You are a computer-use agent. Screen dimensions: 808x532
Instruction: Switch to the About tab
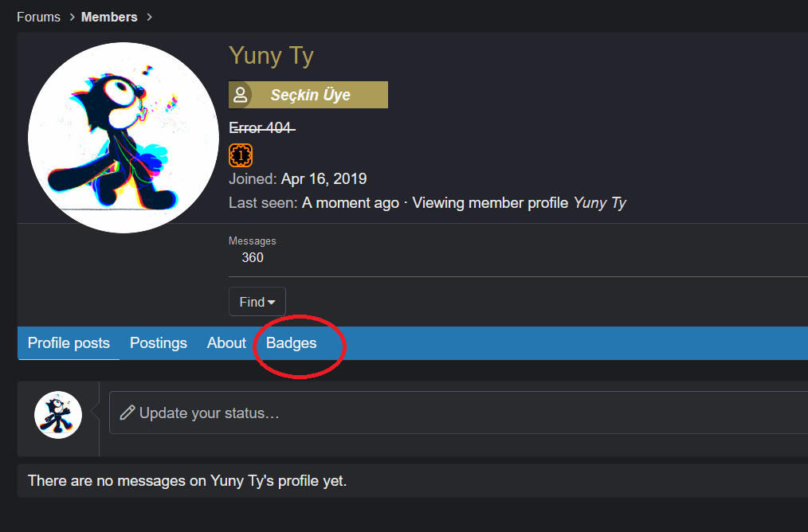pyautogui.click(x=226, y=343)
